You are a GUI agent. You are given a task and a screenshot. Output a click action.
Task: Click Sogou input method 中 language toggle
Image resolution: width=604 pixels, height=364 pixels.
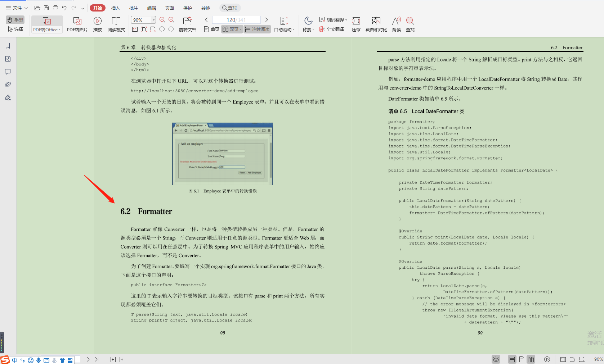pyautogui.click(x=15, y=360)
